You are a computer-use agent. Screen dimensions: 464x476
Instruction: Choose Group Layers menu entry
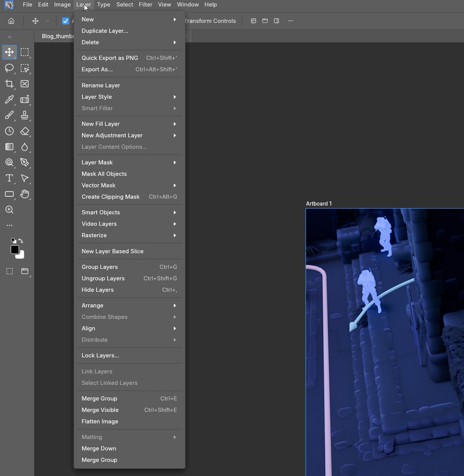pos(129,267)
